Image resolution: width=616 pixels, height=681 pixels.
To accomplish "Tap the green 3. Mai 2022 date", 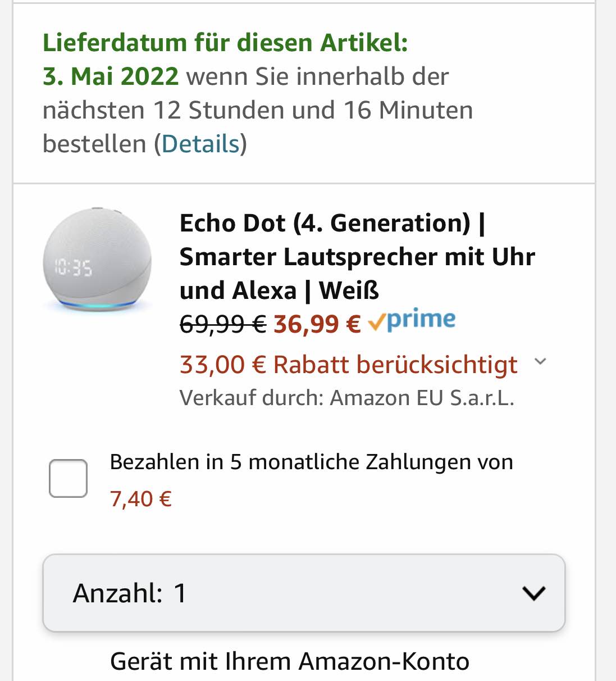I will coord(111,76).
